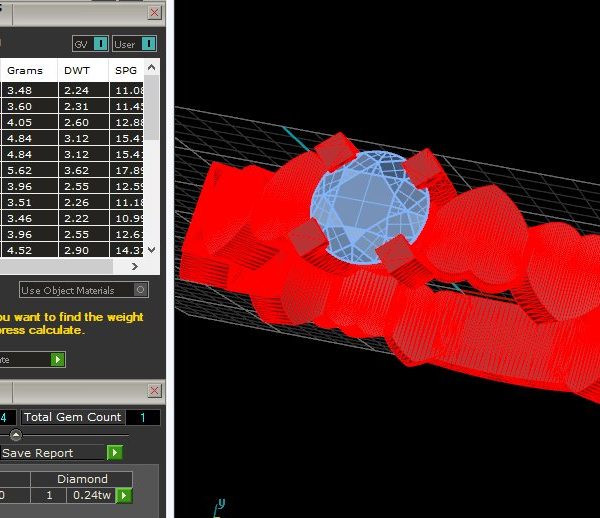Click the green Save Report arrow
This screenshot has width=600, height=518.
(114, 453)
